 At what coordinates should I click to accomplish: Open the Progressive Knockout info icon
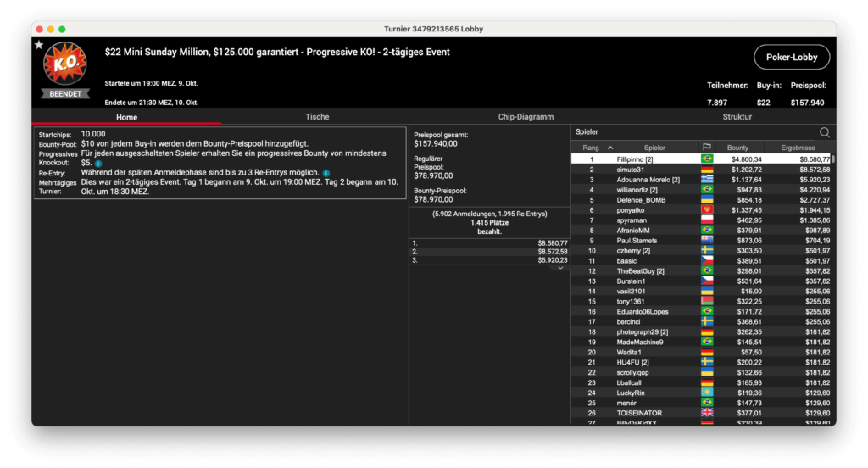pos(98,163)
